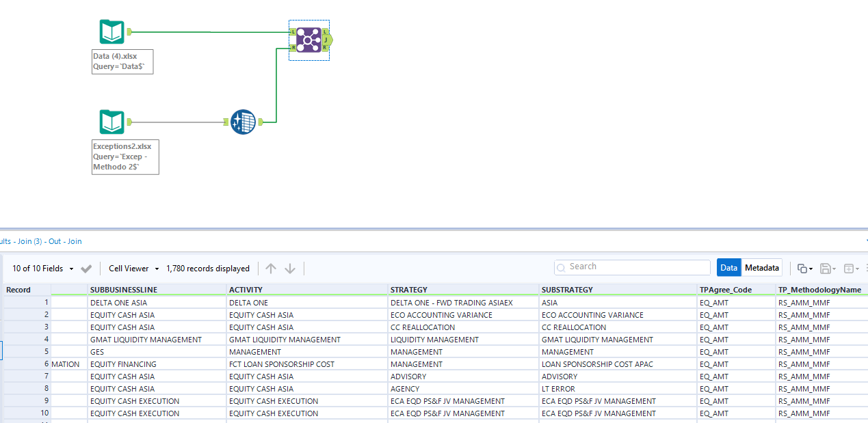868x423 pixels.
Task: Select the Data tab in results
Action: coord(729,267)
